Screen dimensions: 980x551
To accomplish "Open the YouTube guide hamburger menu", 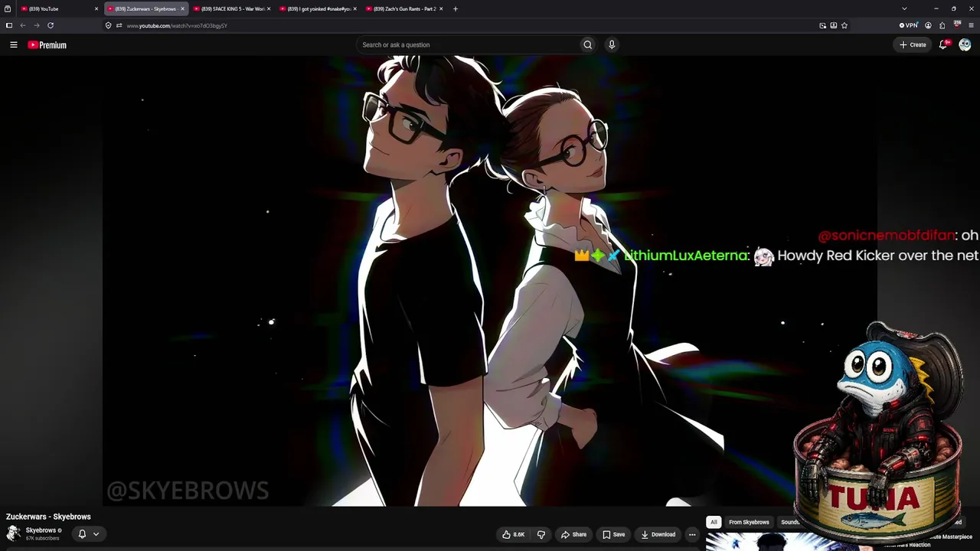I will coord(13,44).
